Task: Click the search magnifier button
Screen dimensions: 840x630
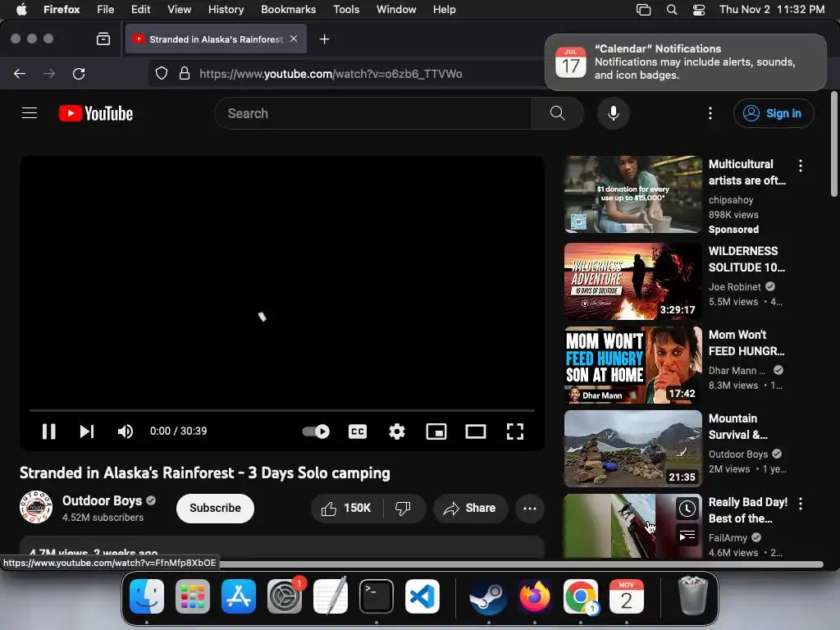Action: click(558, 113)
